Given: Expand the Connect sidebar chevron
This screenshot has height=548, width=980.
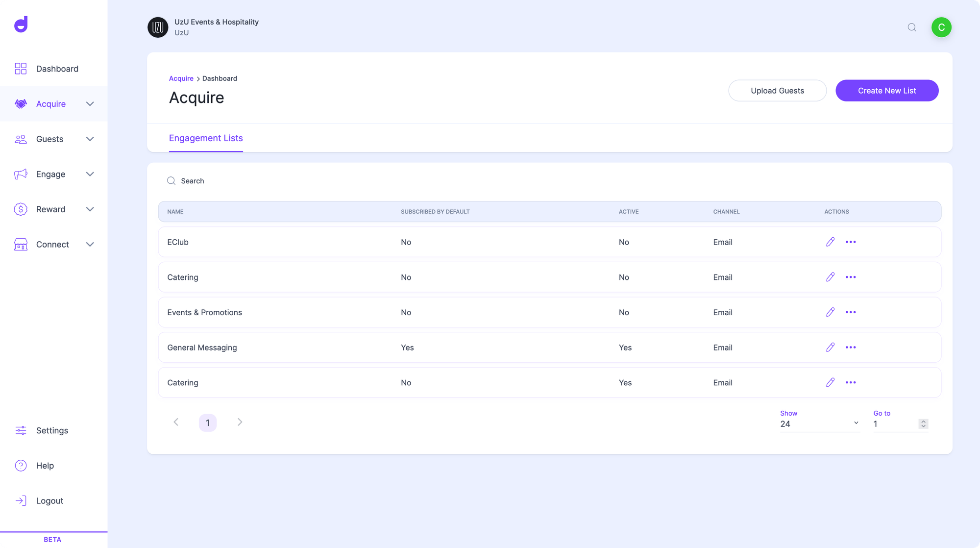Looking at the screenshot, I should [90, 245].
